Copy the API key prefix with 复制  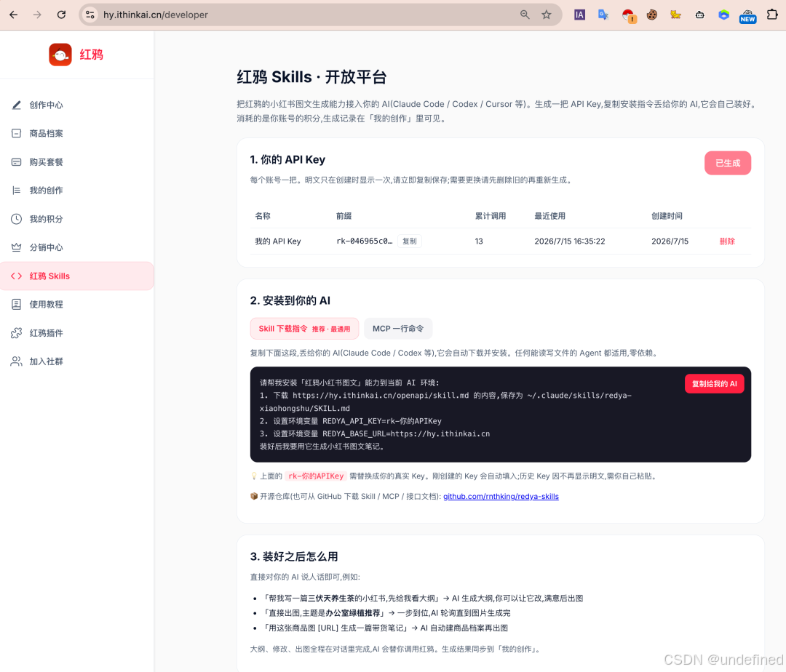[x=410, y=241]
